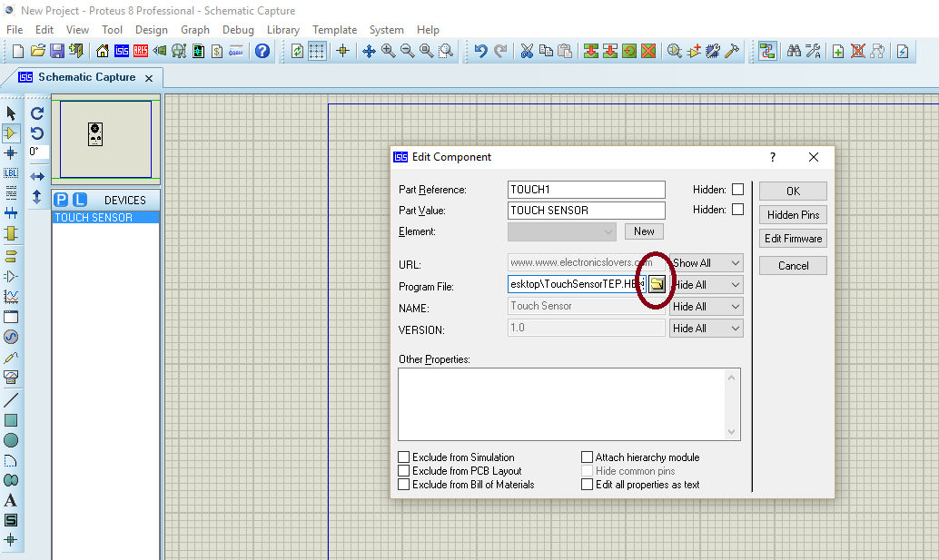Click the Zoom In magnifier icon
The height and width of the screenshot is (560, 939).
tap(388, 52)
